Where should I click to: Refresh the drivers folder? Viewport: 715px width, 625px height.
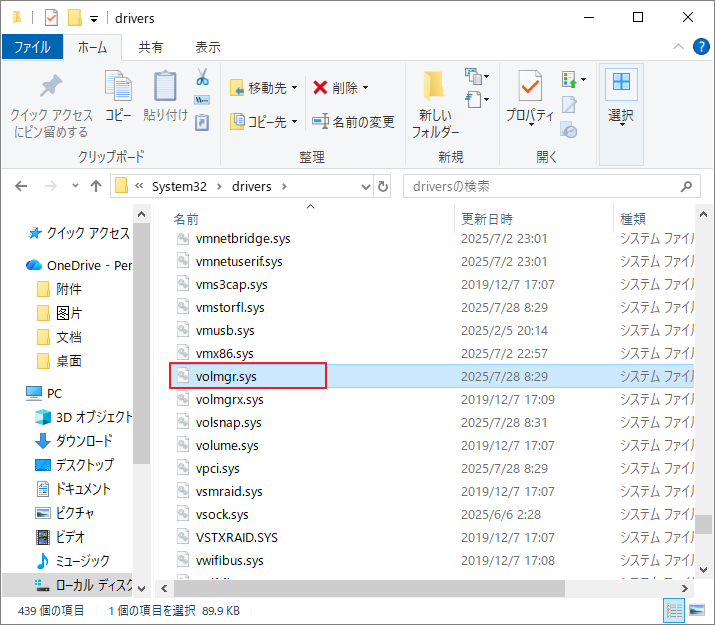click(383, 186)
